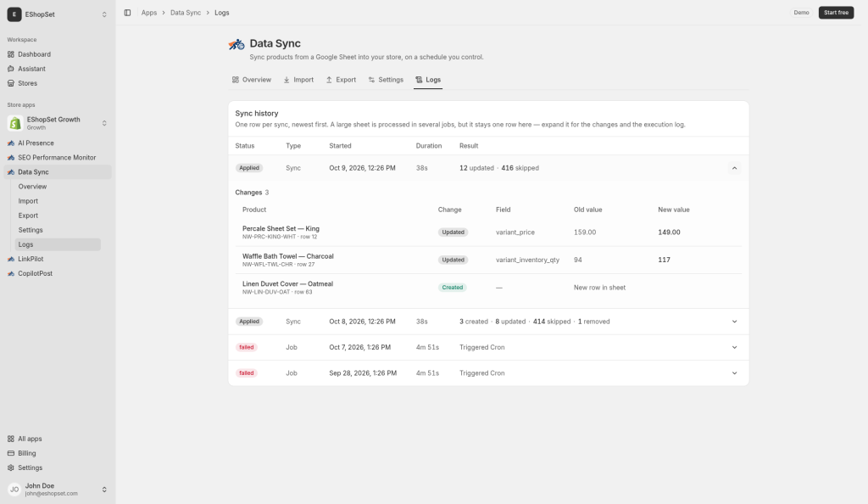
Task: Switch to the Export tab
Action: (x=341, y=80)
